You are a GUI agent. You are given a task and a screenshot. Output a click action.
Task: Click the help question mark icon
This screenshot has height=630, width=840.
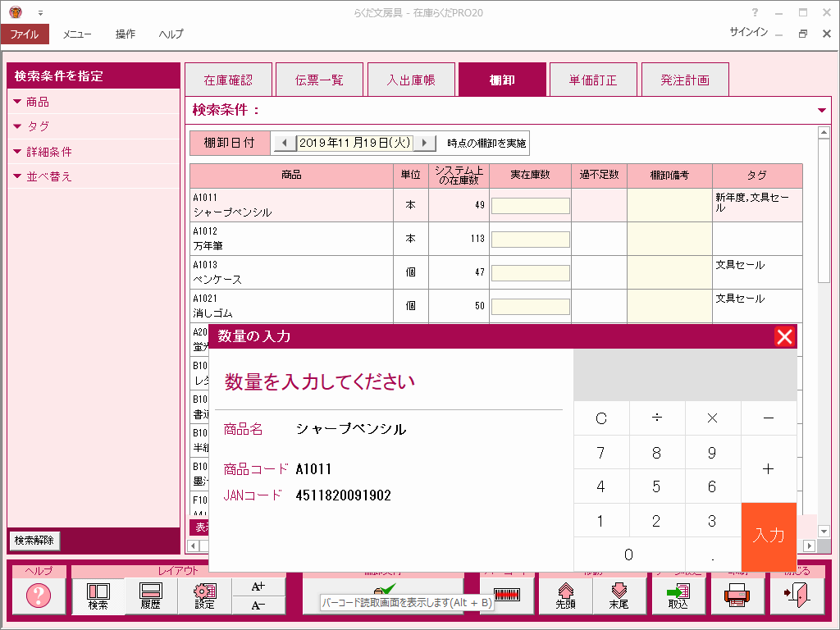click(39, 596)
